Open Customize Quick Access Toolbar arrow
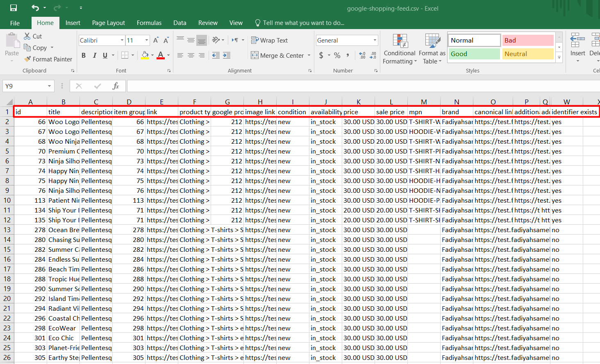The height and width of the screenshot is (364, 600). pyautogui.click(x=81, y=8)
